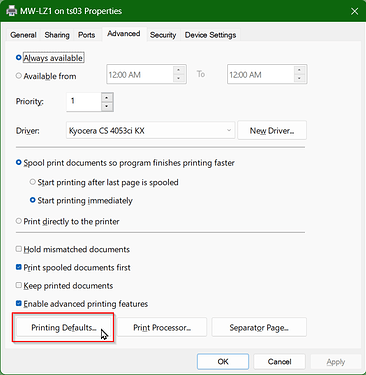Select the Advanced tab

[x=124, y=34]
